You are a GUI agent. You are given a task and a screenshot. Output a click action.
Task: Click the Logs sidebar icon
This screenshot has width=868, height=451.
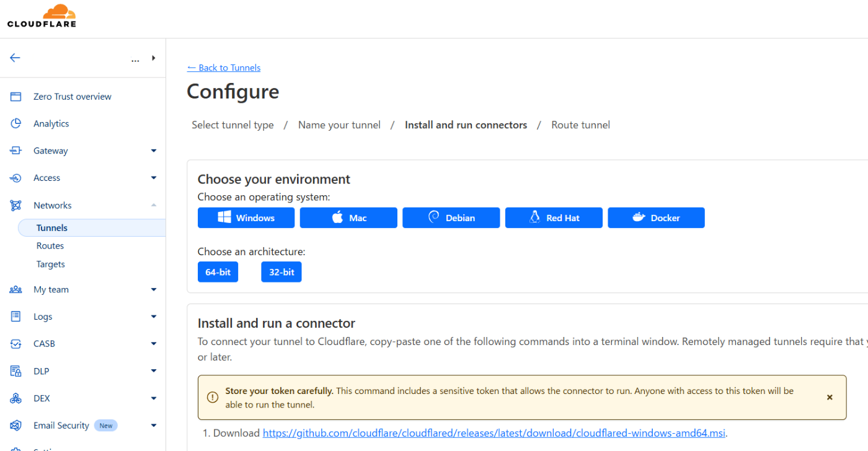coord(16,317)
